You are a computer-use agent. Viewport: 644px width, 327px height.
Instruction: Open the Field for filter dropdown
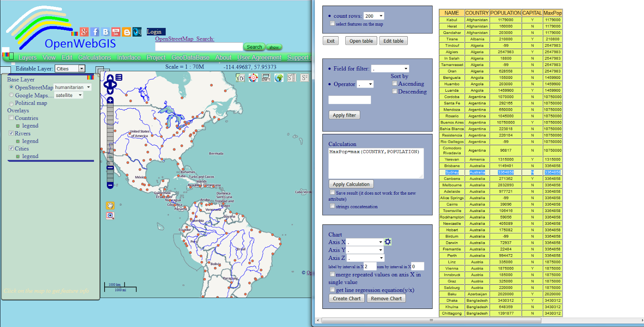[390, 69]
